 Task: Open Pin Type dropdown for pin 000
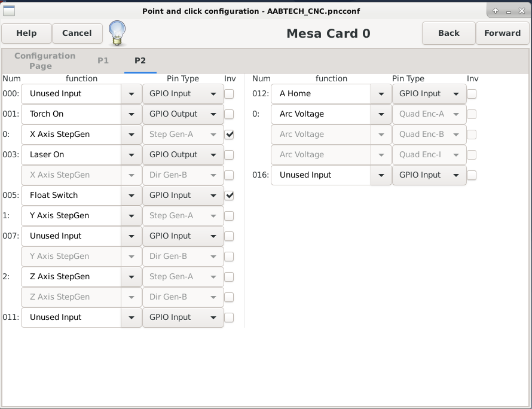pos(183,94)
